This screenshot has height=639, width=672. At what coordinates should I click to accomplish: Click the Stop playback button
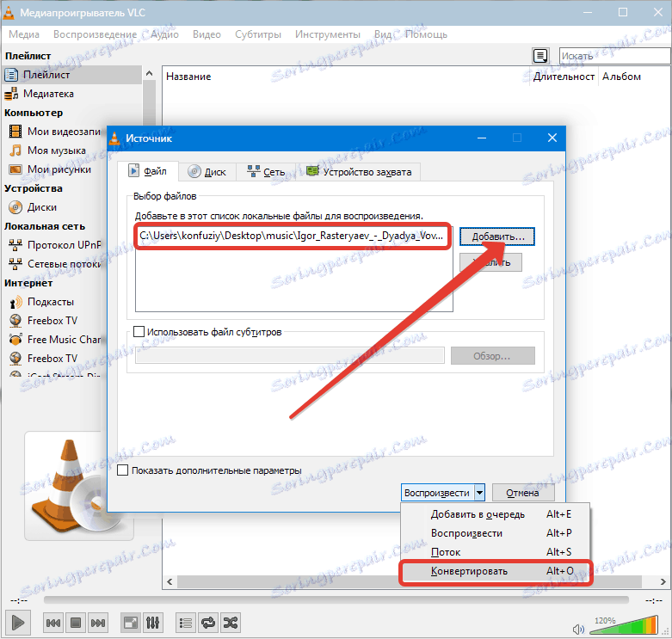pos(76,623)
